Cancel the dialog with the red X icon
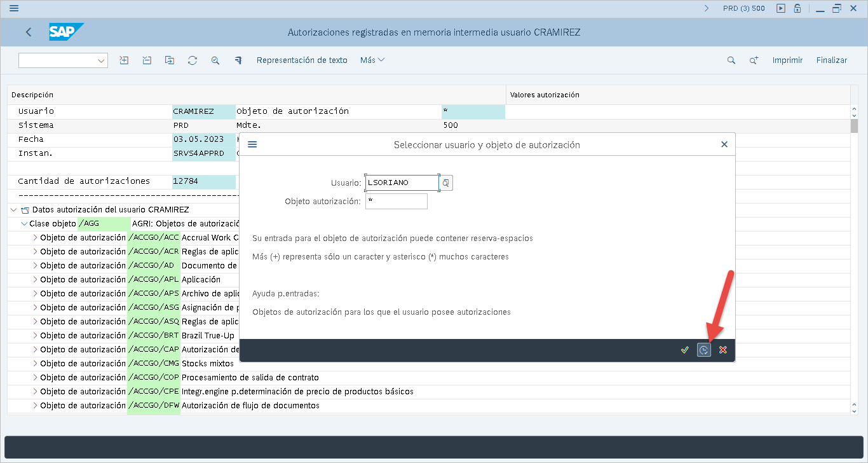This screenshot has height=463, width=868. coord(722,349)
